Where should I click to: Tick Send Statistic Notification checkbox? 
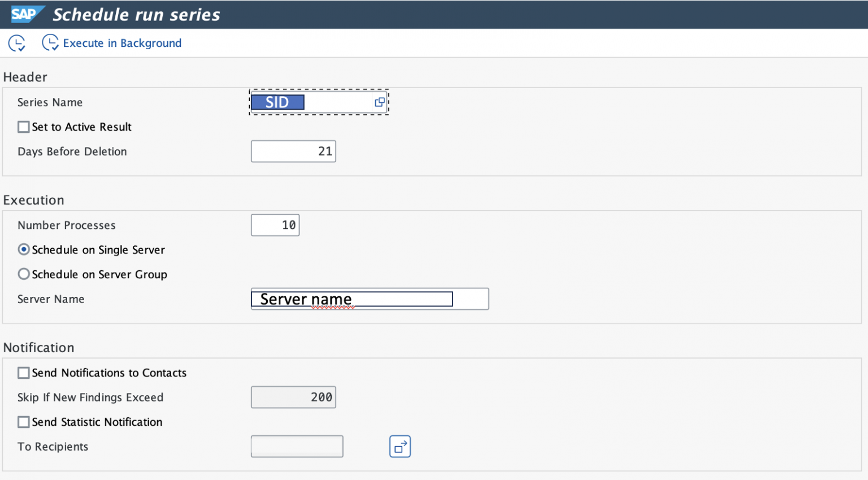click(24, 422)
